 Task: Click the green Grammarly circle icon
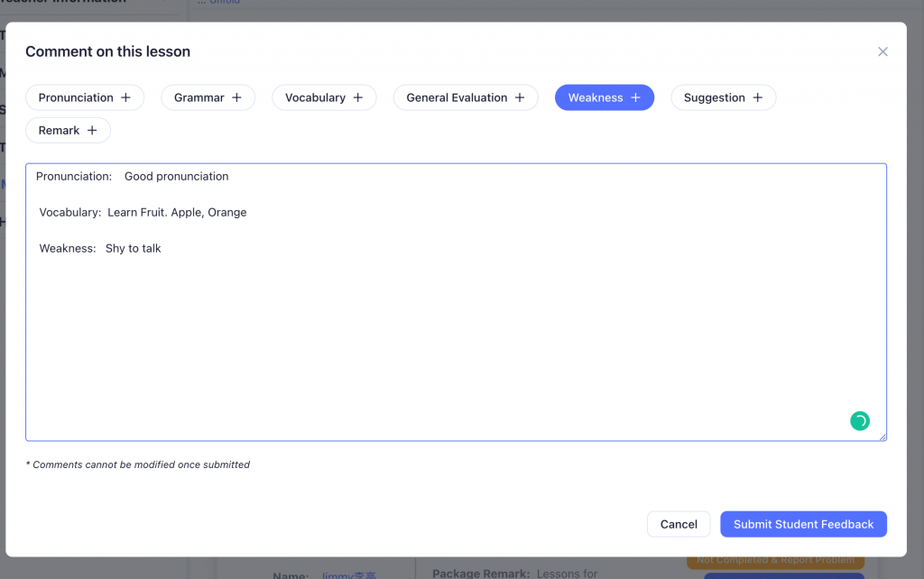860,421
